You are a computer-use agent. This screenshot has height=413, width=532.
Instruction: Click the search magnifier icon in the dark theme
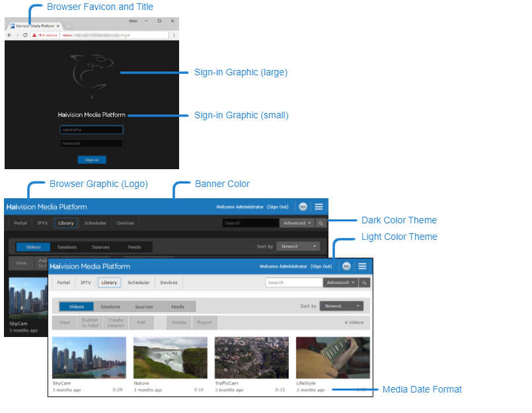(321, 223)
